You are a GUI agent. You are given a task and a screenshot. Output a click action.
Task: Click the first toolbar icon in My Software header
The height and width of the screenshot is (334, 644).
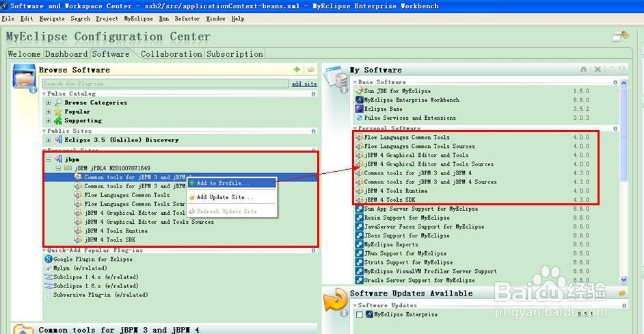(584, 70)
